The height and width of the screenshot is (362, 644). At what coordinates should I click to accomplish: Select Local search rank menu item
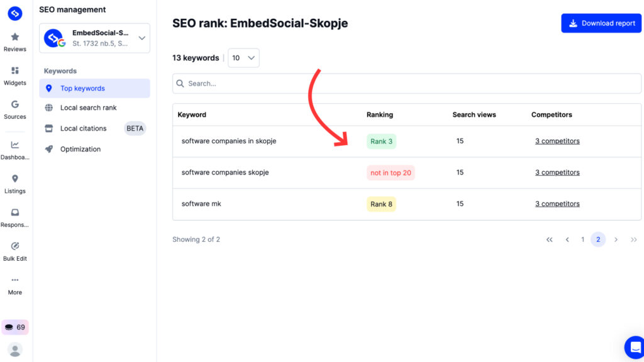click(x=88, y=107)
